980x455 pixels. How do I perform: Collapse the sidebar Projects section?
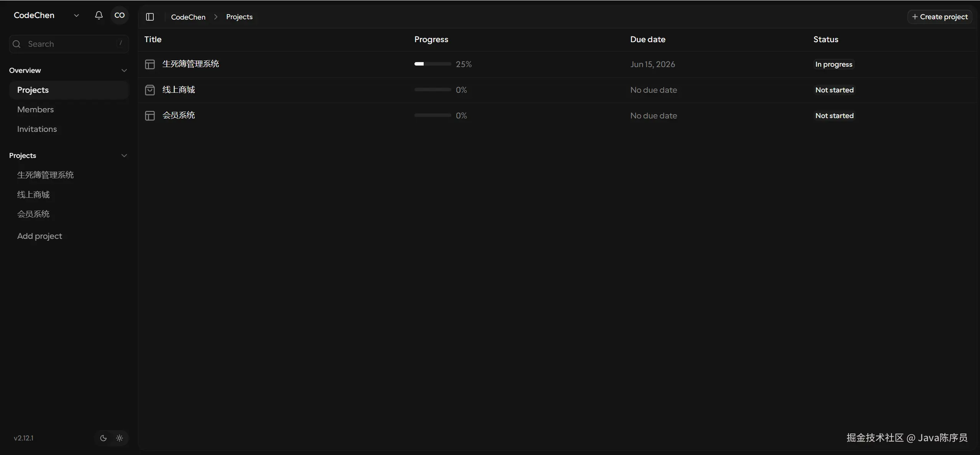tap(124, 156)
